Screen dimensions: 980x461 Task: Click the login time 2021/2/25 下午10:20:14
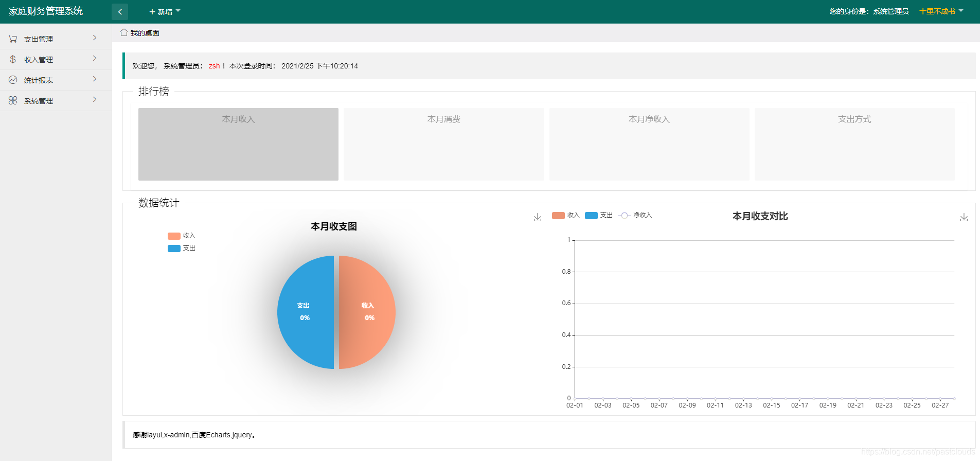pyautogui.click(x=319, y=66)
